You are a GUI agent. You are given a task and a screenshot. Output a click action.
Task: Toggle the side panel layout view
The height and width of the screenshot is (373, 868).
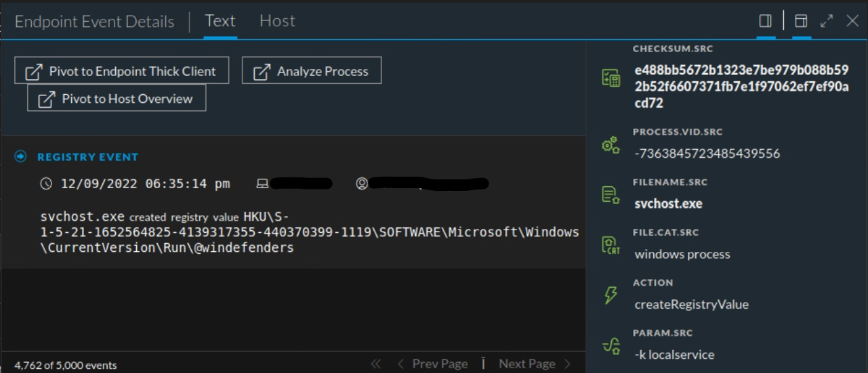pos(766,22)
